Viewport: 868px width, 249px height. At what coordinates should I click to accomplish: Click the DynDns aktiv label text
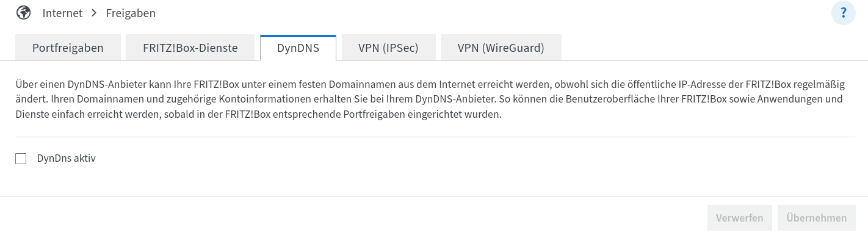pos(67,159)
